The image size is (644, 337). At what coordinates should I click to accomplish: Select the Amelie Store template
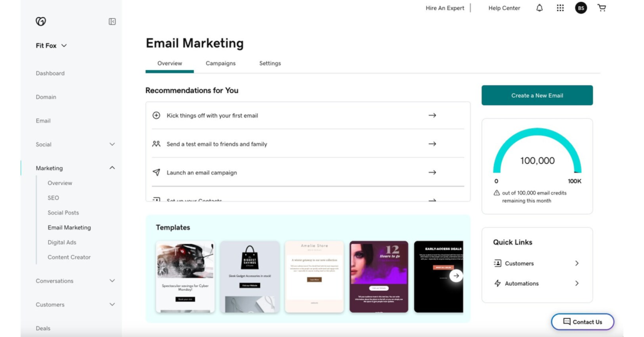coord(314,276)
